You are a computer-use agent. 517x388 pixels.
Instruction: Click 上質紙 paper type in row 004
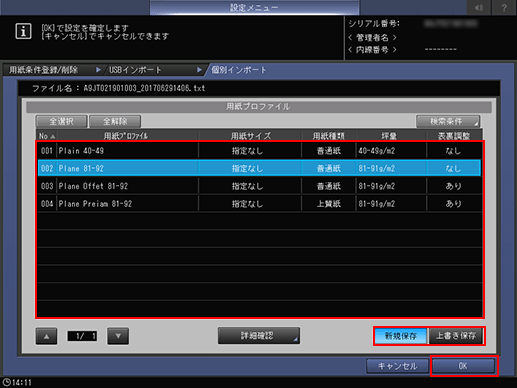click(329, 204)
